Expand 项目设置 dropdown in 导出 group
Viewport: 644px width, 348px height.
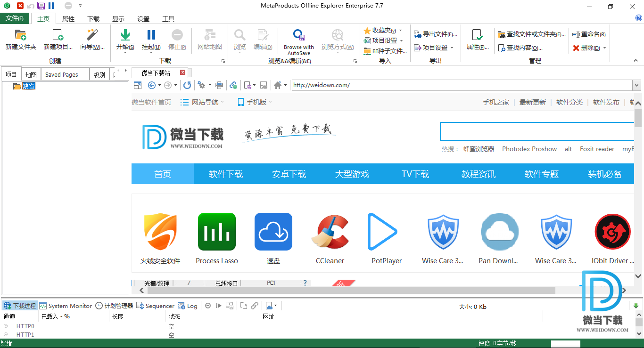[452, 48]
